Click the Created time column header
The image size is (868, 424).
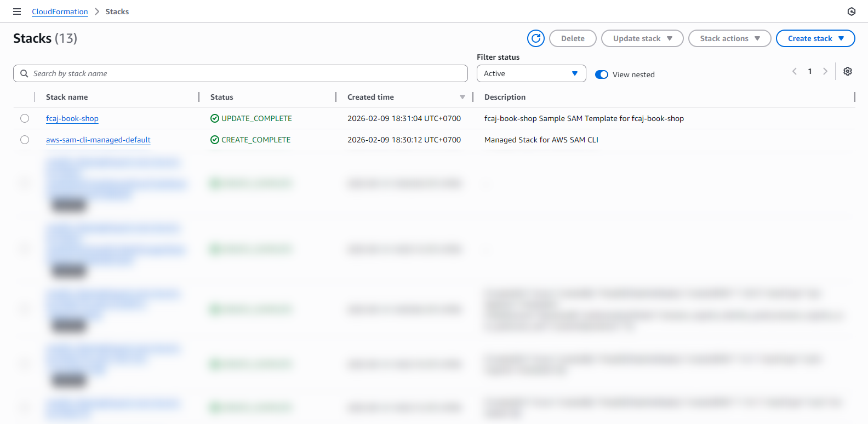[370, 97]
